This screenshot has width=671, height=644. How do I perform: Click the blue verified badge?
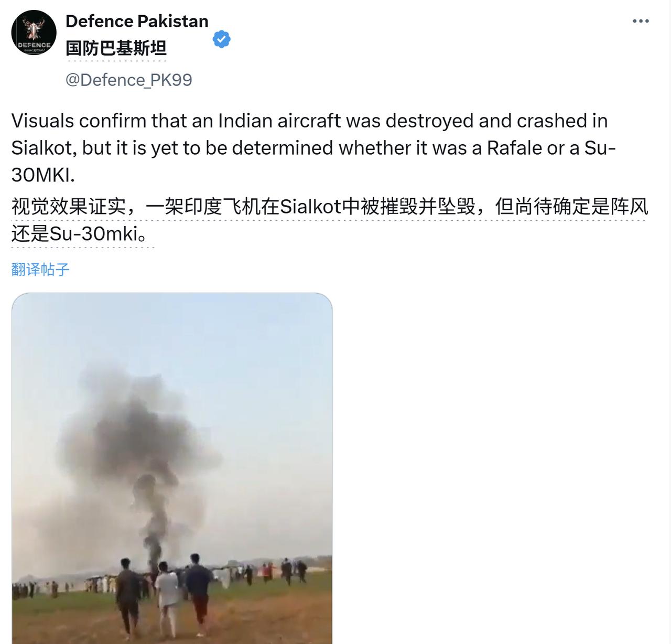[222, 39]
